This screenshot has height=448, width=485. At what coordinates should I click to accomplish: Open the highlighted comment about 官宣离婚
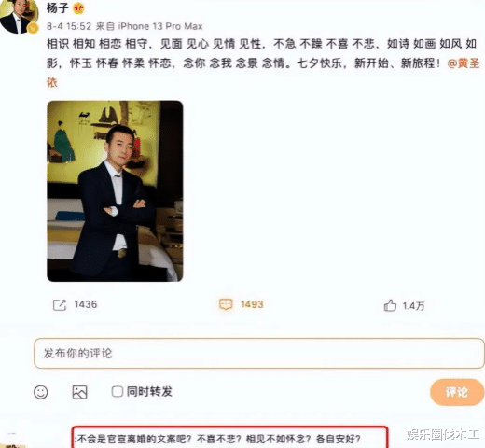click(230, 438)
